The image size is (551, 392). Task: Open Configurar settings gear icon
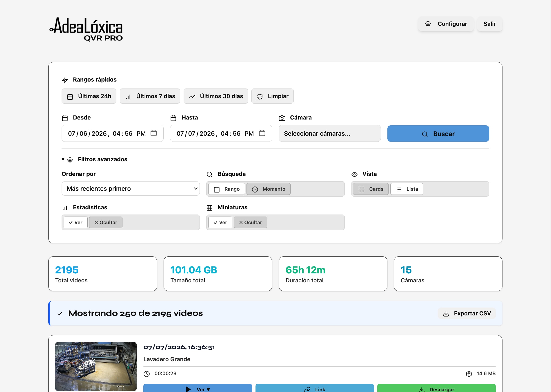pos(428,24)
